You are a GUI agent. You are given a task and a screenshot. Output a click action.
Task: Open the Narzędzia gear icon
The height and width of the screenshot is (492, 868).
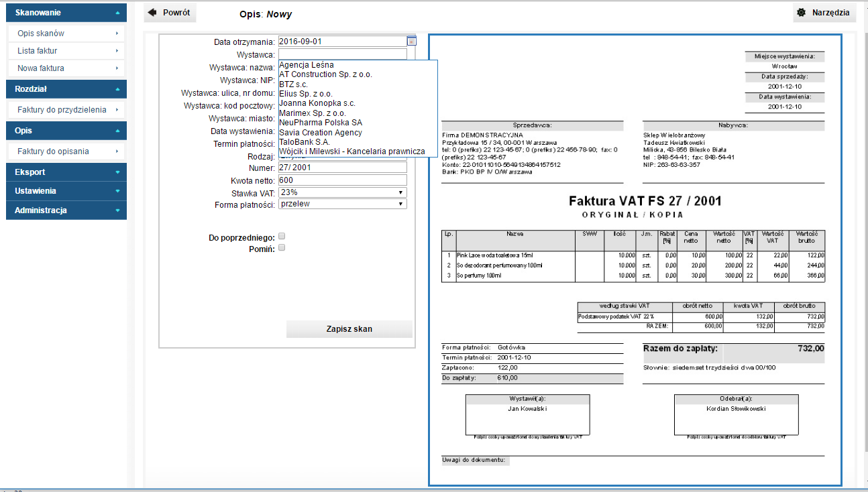tap(801, 13)
